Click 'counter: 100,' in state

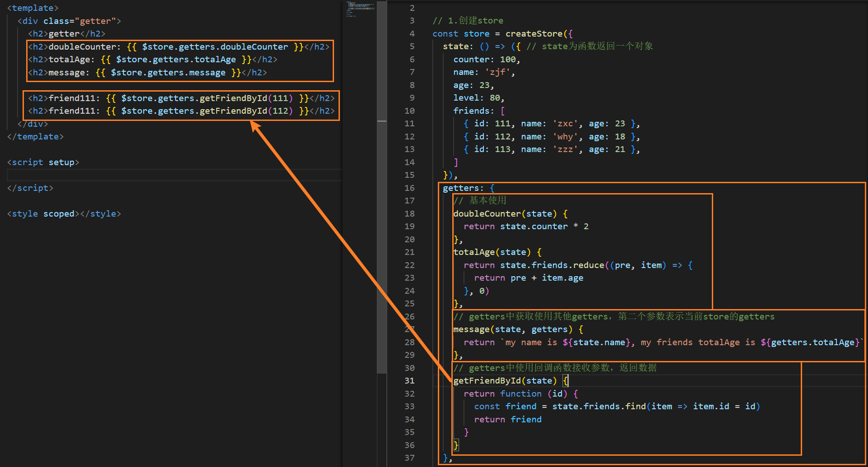pyautogui.click(x=487, y=60)
